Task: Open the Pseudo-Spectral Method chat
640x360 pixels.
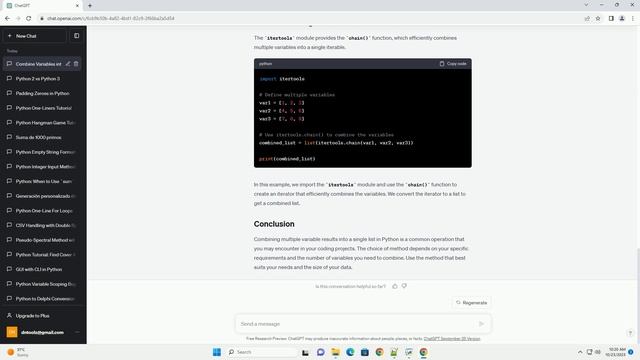Action: pos(42,240)
